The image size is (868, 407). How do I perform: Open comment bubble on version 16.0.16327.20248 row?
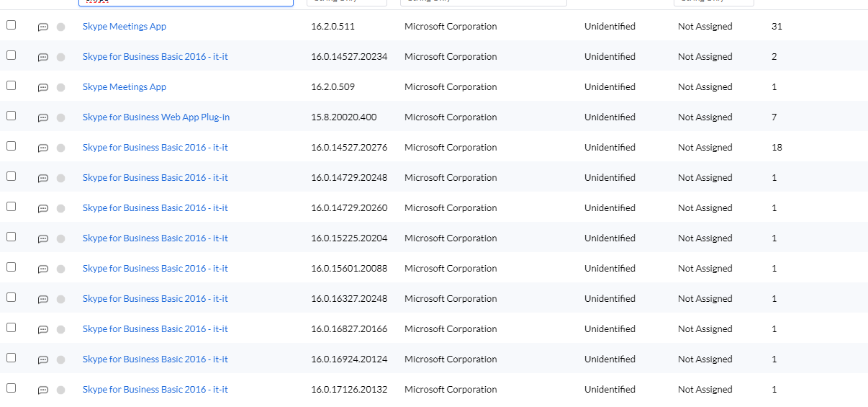43,300
